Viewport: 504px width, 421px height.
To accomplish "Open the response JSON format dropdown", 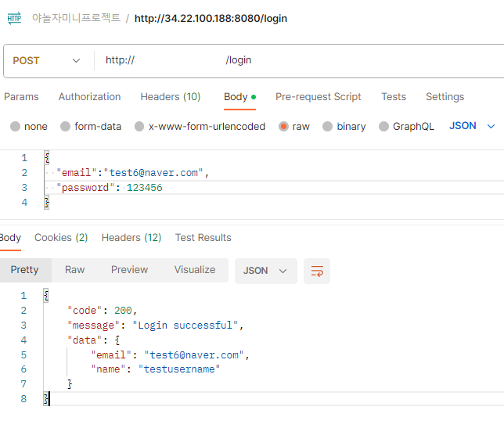I will click(265, 271).
